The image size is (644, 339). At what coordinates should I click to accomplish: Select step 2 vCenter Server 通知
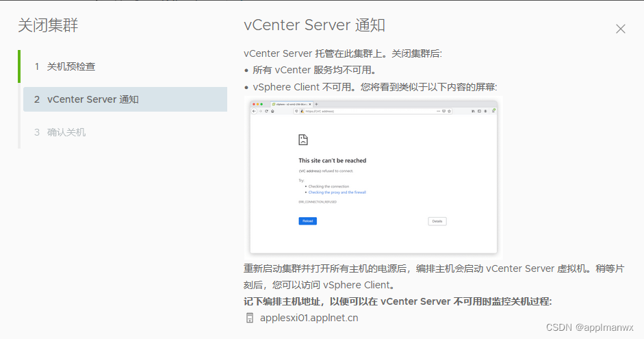pyautogui.click(x=125, y=99)
